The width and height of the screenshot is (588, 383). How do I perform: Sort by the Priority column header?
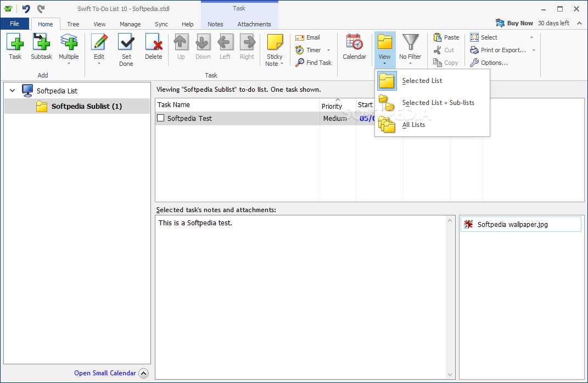pyautogui.click(x=338, y=105)
